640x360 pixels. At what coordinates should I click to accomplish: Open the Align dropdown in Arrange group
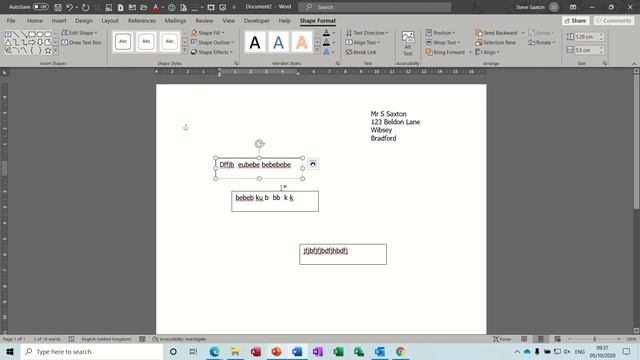click(x=487, y=52)
